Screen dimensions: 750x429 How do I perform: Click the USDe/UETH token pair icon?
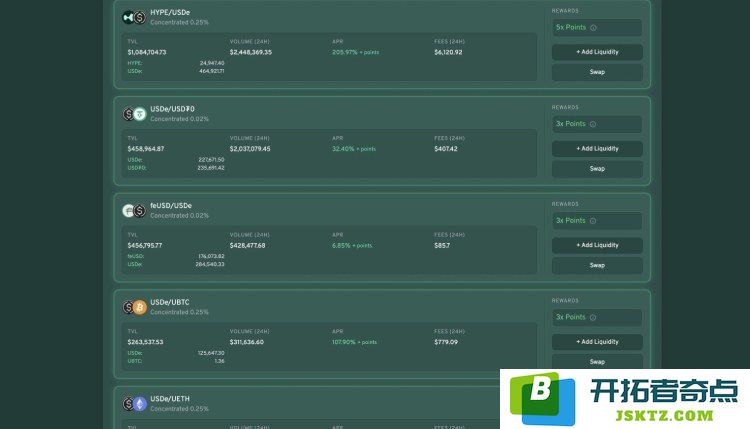pyautogui.click(x=134, y=404)
